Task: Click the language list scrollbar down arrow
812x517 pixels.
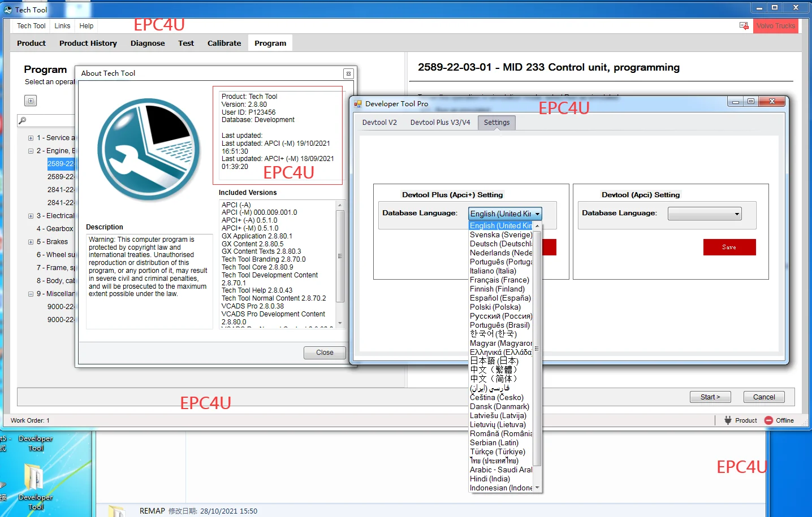Action: click(537, 488)
